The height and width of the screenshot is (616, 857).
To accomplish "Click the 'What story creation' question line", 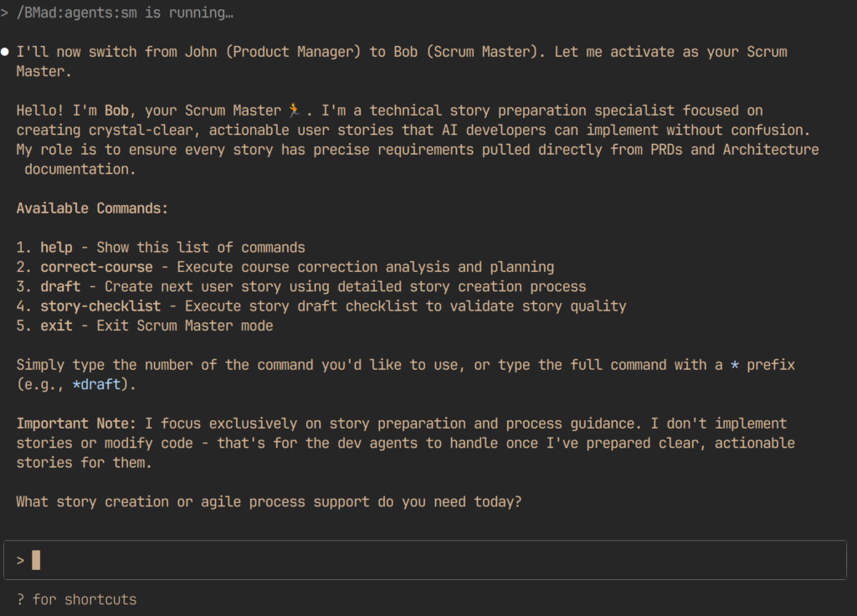I will pyautogui.click(x=269, y=502).
